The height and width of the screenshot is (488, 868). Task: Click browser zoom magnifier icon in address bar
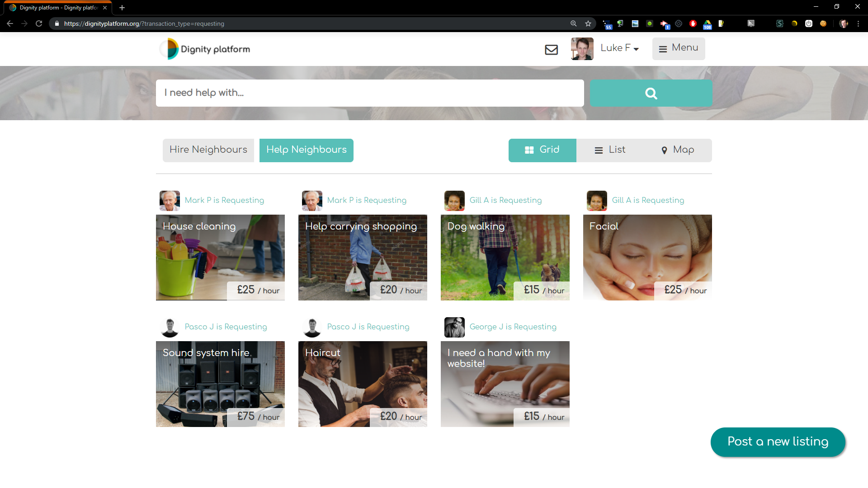coord(573,23)
